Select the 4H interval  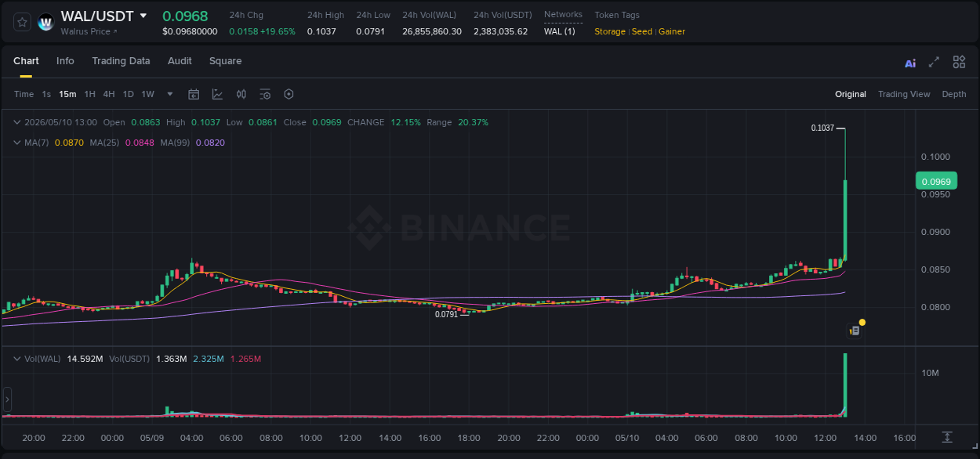[109, 94]
